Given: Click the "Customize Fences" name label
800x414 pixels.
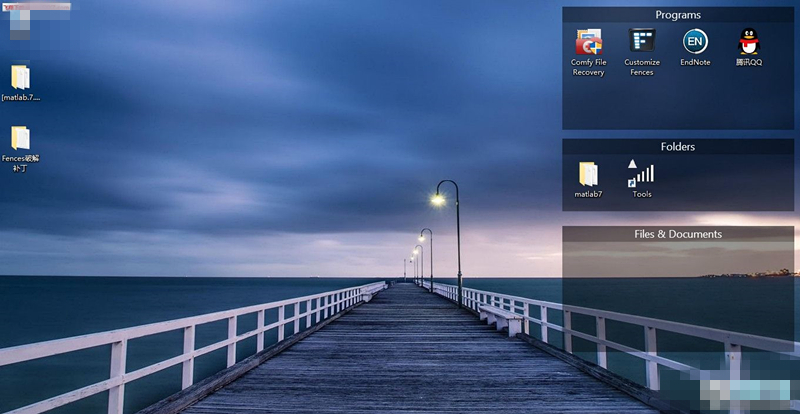Looking at the screenshot, I should tap(642, 67).
